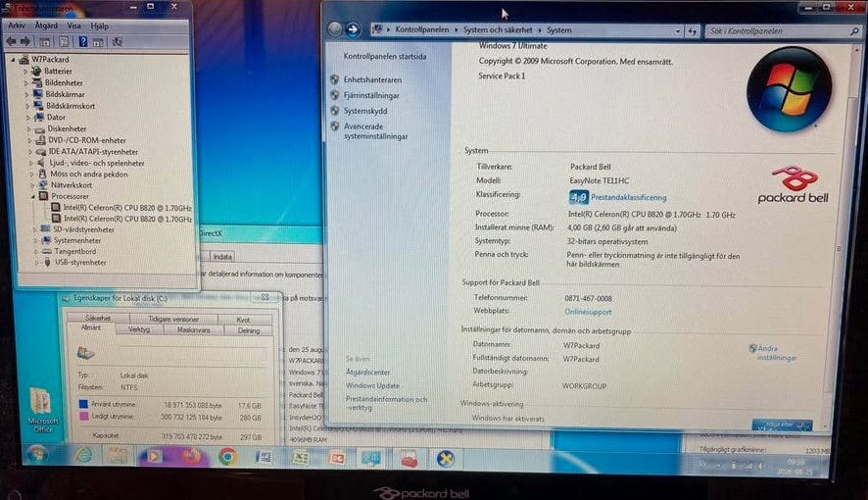Go forward using Device Manager's toolbar forward arrow

pyautogui.click(x=24, y=41)
